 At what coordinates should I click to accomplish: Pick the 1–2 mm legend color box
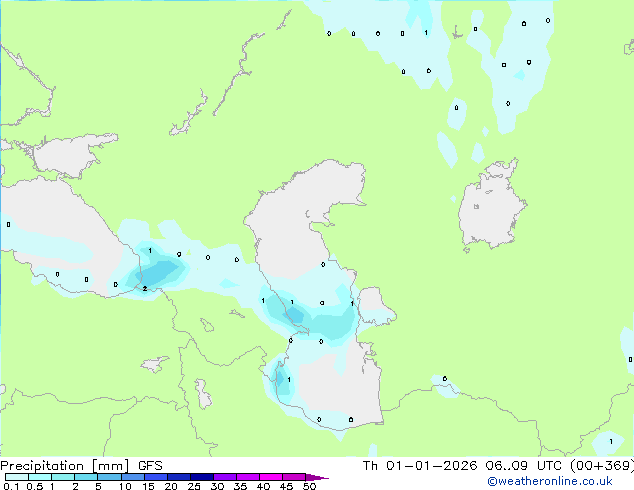click(63, 477)
